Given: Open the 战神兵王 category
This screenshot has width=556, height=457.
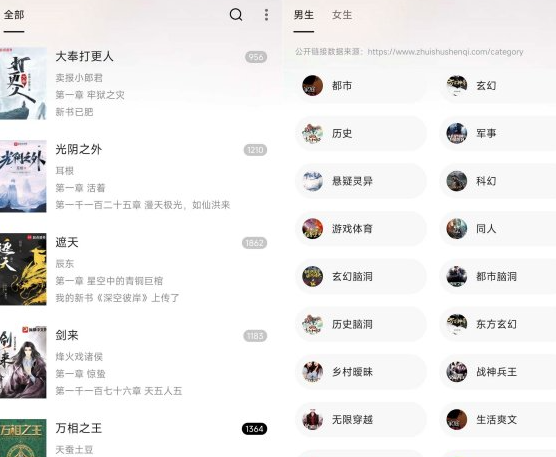Looking at the screenshot, I should click(498, 372).
